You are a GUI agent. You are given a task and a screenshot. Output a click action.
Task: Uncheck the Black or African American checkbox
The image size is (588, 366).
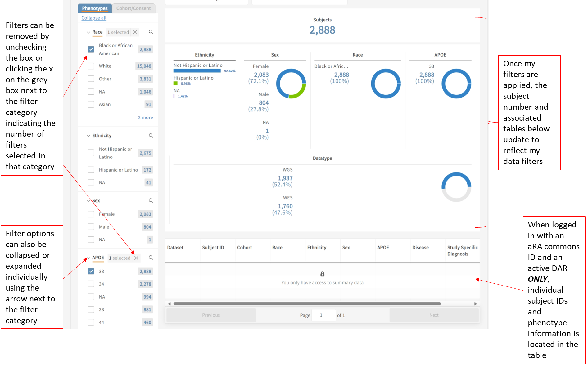(91, 49)
